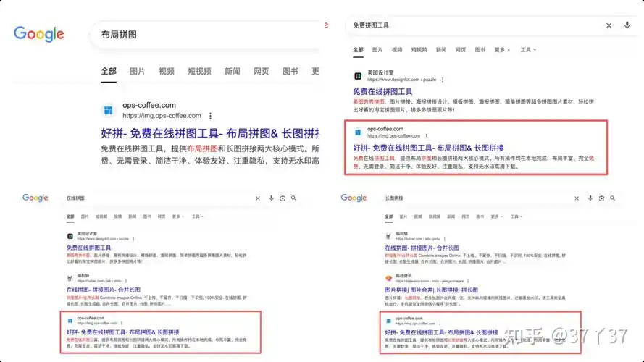Image resolution: width=644 pixels, height=362 pixels.
Task: Select the 新闻 tab under the 布局拼图 search
Action: coord(233,72)
